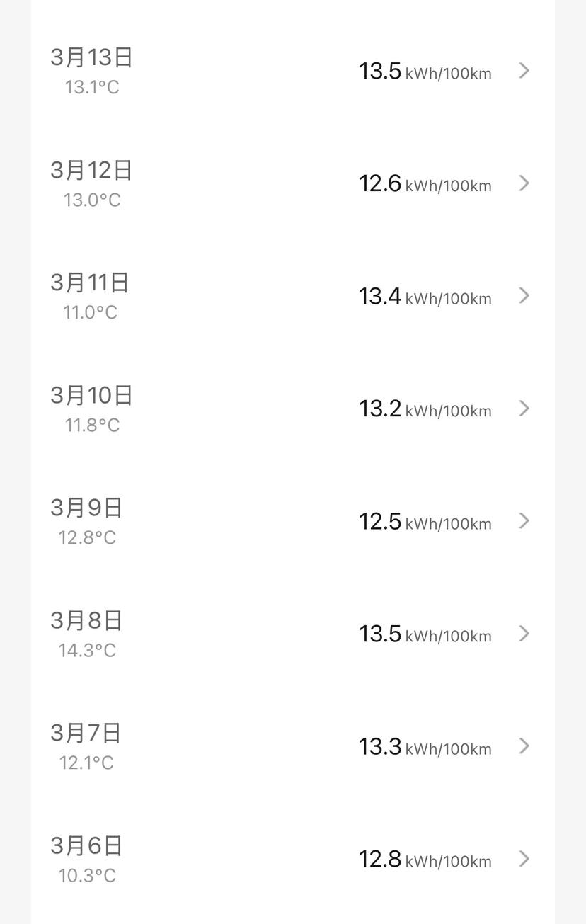The image size is (586, 924).
Task: Click the 13.2 kWh/100km reading
Action: point(425,409)
